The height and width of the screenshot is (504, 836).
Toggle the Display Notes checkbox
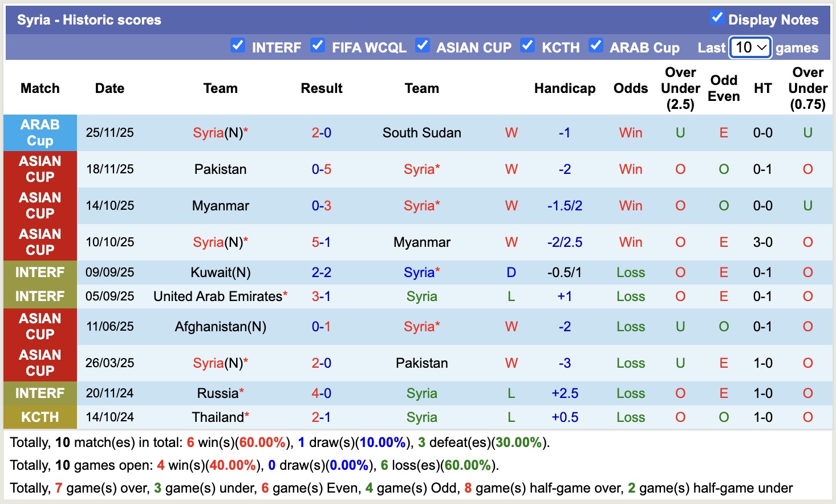coord(716,18)
